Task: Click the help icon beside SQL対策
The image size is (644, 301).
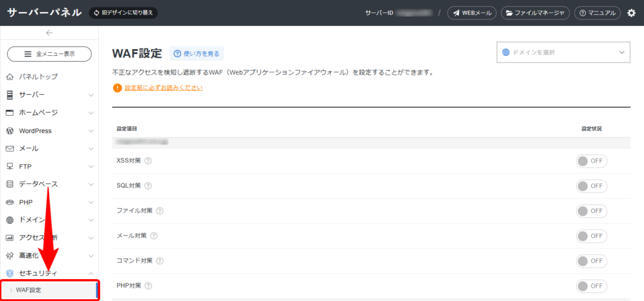Action: [x=148, y=186]
